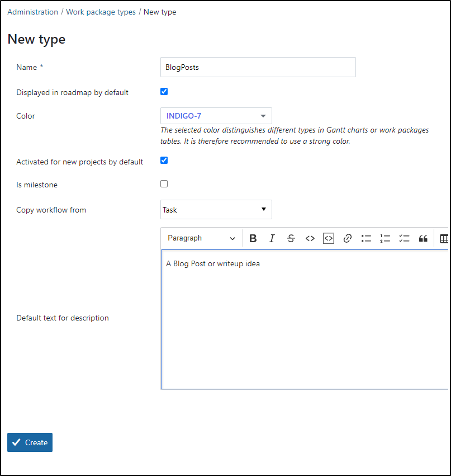This screenshot has height=476, width=451.
Task: Create a numbered list
Action: [x=385, y=238]
